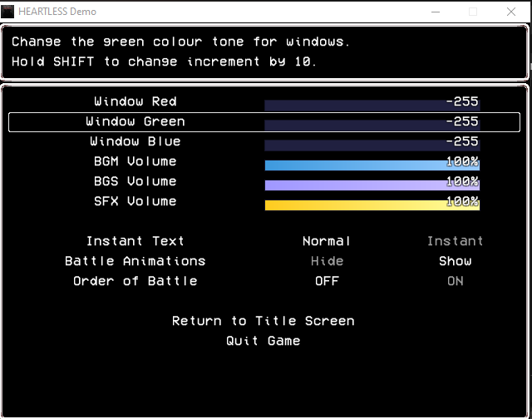This screenshot has height=419, width=532.
Task: Click the HEARTLESS Demo window title
Action: [x=57, y=12]
